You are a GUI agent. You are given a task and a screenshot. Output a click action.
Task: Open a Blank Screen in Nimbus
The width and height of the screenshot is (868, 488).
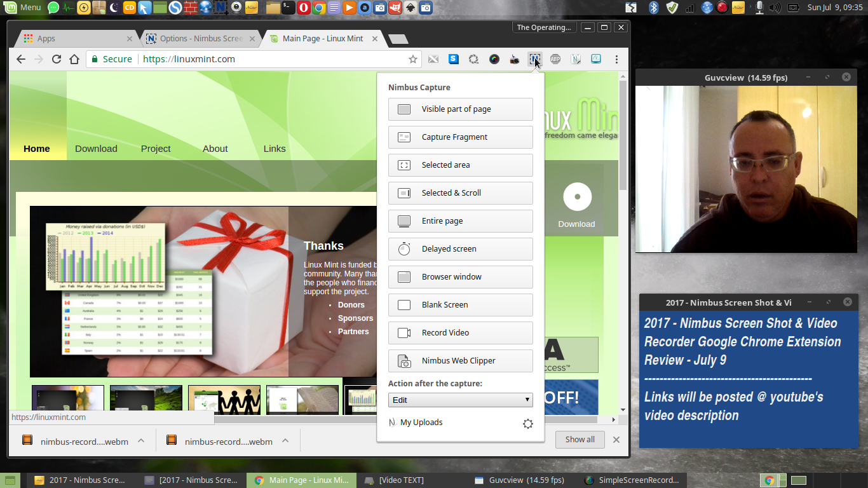[460, 305]
